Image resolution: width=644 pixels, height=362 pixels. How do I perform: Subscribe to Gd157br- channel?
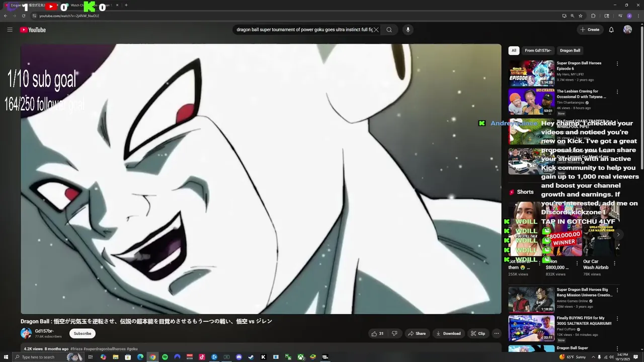click(83, 333)
